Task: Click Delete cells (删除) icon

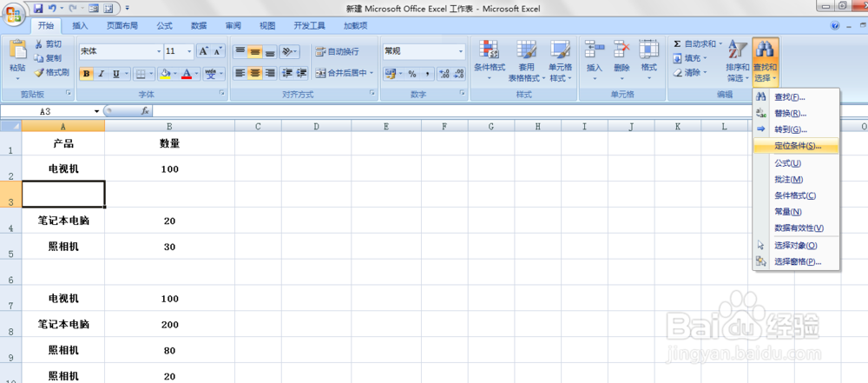Action: click(x=621, y=50)
